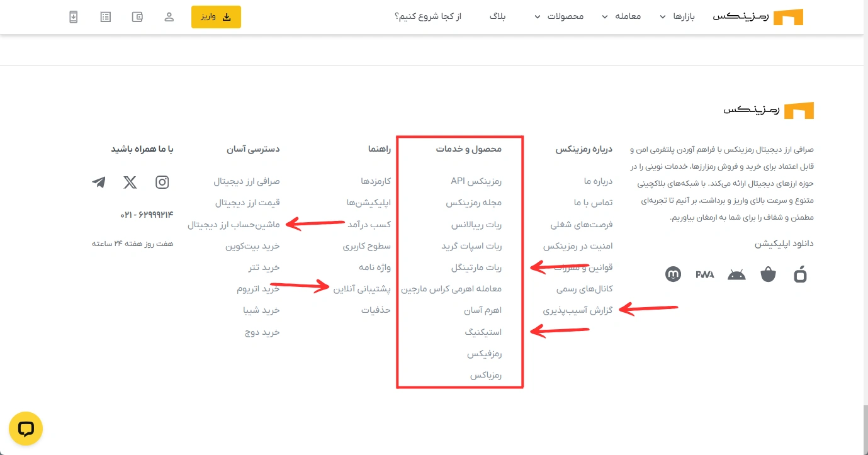Click the yellow واریز deposit button

[x=216, y=17]
